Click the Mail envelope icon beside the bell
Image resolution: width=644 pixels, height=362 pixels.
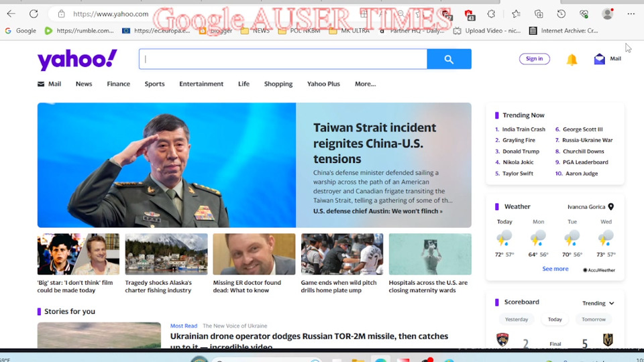pos(599,59)
